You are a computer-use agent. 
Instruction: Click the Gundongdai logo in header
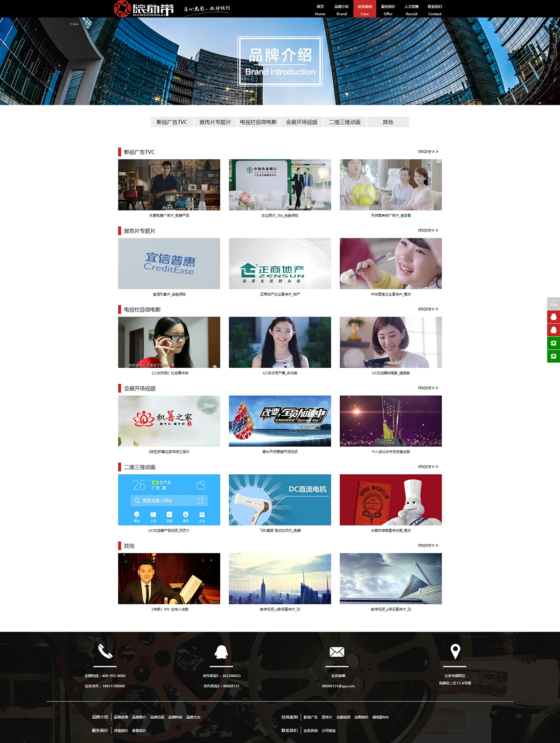[x=144, y=9]
